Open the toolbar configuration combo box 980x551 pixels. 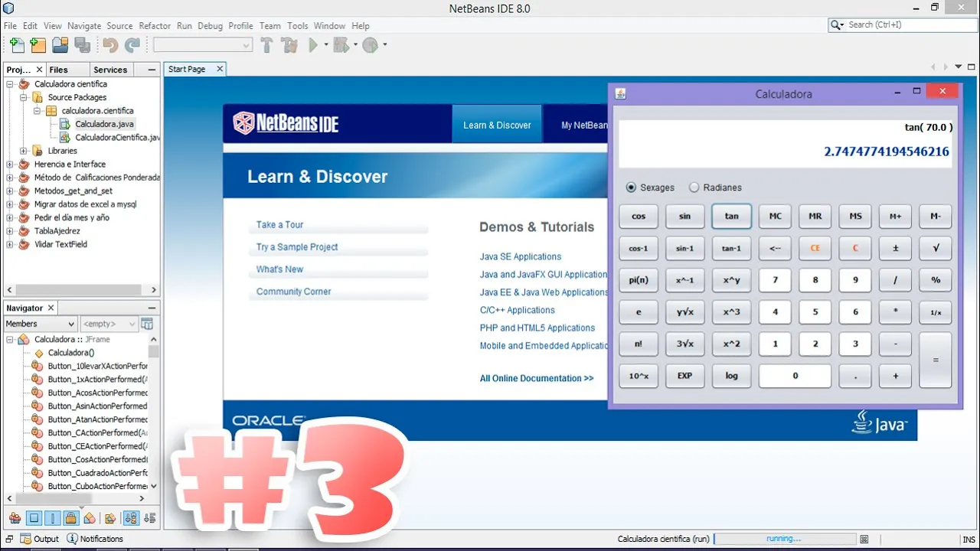tap(203, 45)
